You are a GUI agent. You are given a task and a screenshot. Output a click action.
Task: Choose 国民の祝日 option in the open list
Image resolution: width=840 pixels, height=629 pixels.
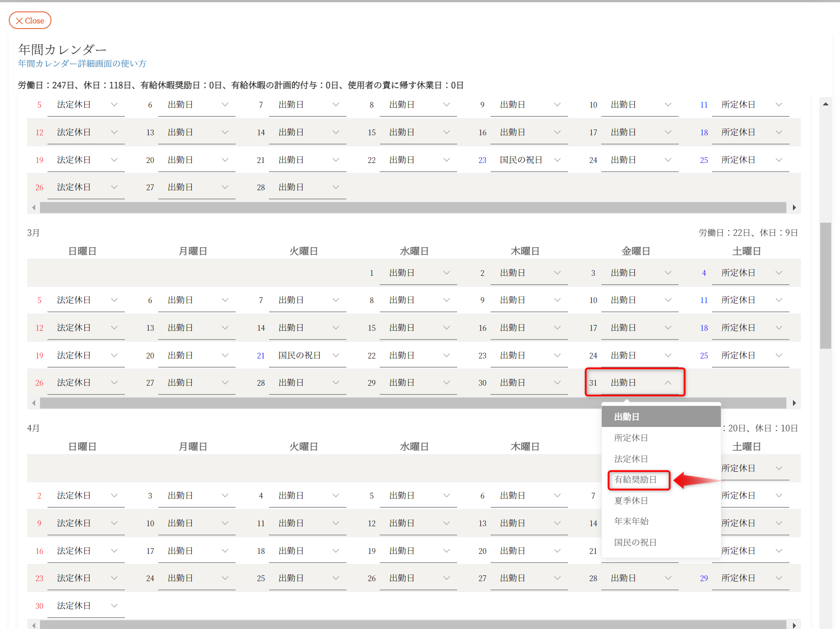(635, 542)
